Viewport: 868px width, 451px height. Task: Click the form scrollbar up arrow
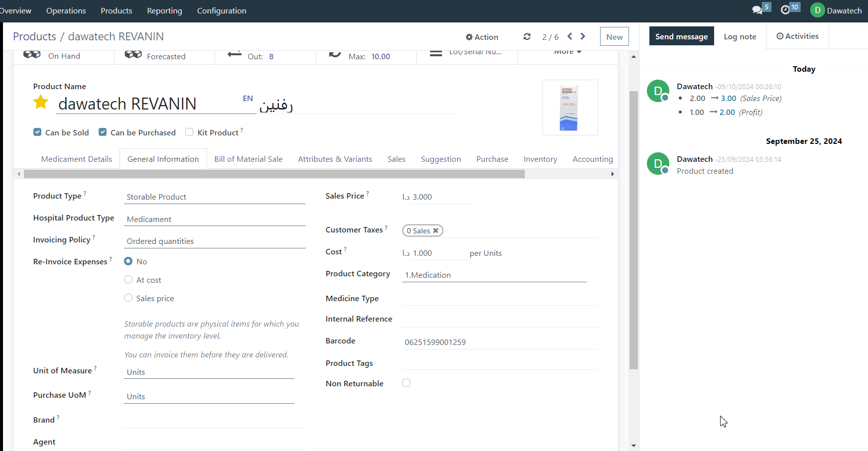(633, 57)
